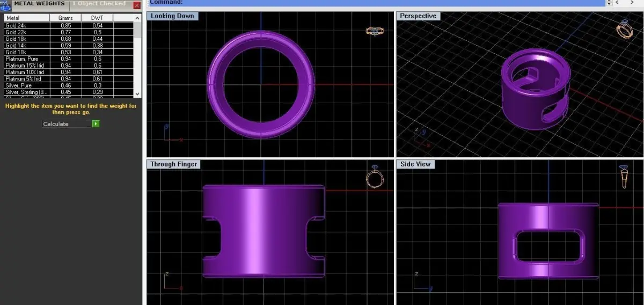Click the ring icon in Perspective viewport

(x=624, y=28)
